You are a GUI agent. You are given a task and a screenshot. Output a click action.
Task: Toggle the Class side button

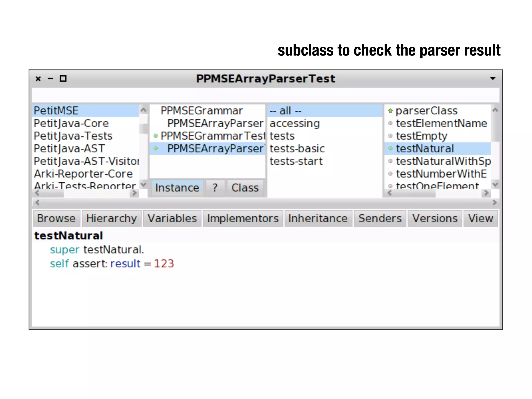click(245, 188)
